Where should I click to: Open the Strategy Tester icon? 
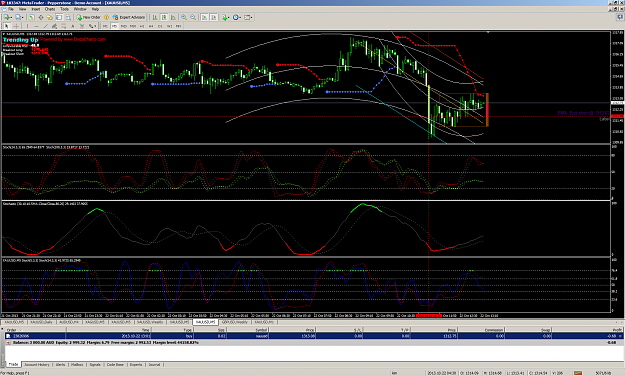68,17
